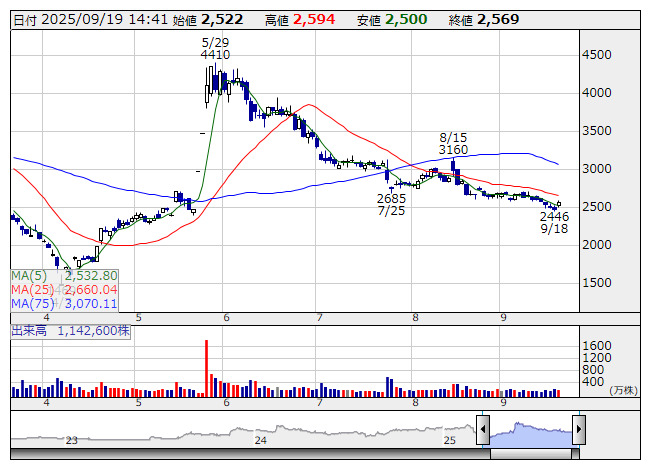Screen dimensions: 653x470
Task: Click the right handle of the range selector
Action: tap(579, 431)
